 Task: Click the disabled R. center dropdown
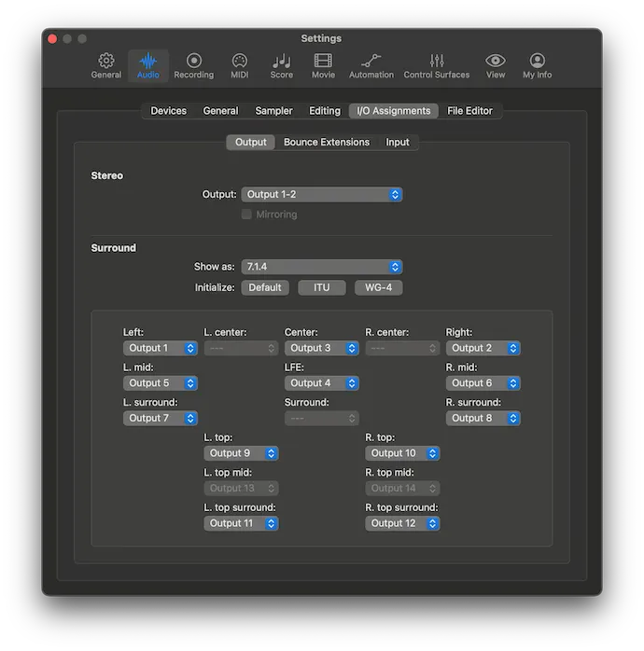402,348
